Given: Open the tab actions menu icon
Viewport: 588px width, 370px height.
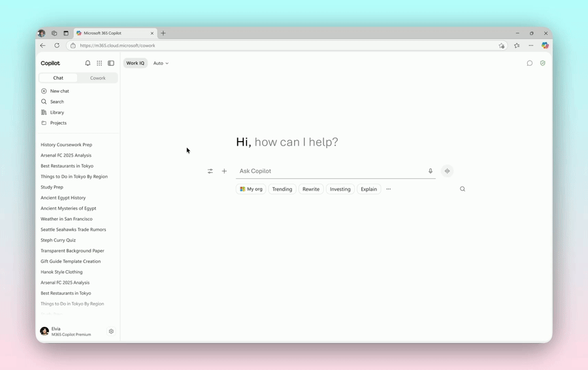Looking at the screenshot, I should pyautogui.click(x=66, y=33).
